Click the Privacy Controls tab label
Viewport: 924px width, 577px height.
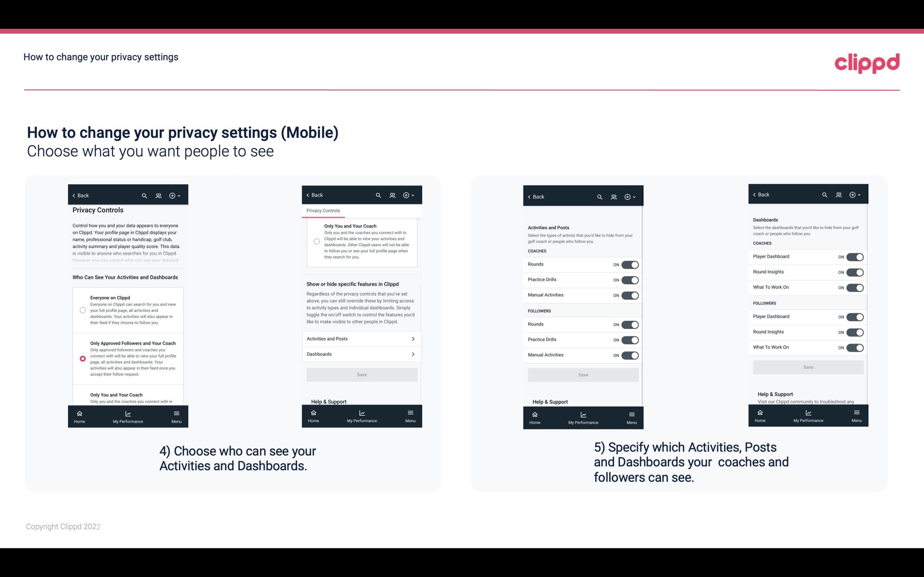pos(323,210)
